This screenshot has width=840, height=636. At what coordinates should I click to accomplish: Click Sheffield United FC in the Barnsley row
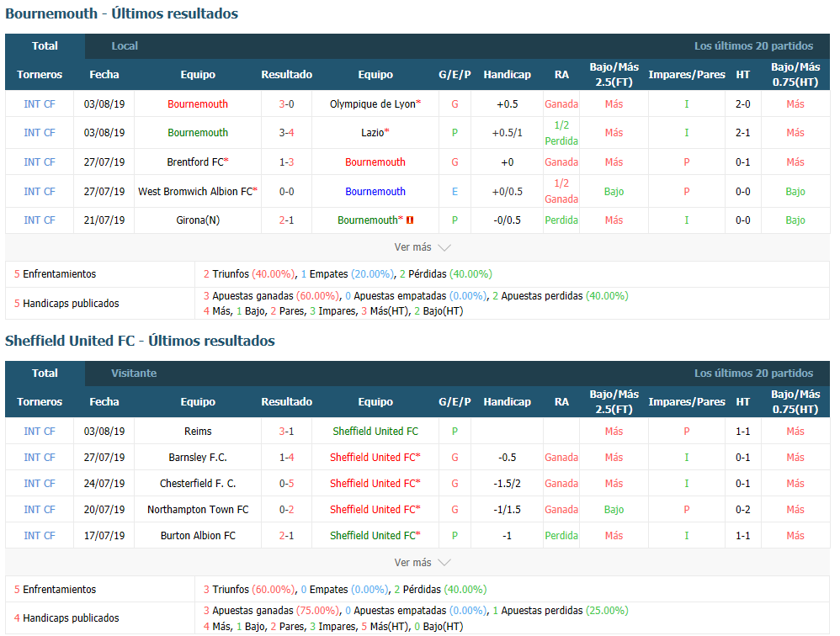pyautogui.click(x=372, y=457)
